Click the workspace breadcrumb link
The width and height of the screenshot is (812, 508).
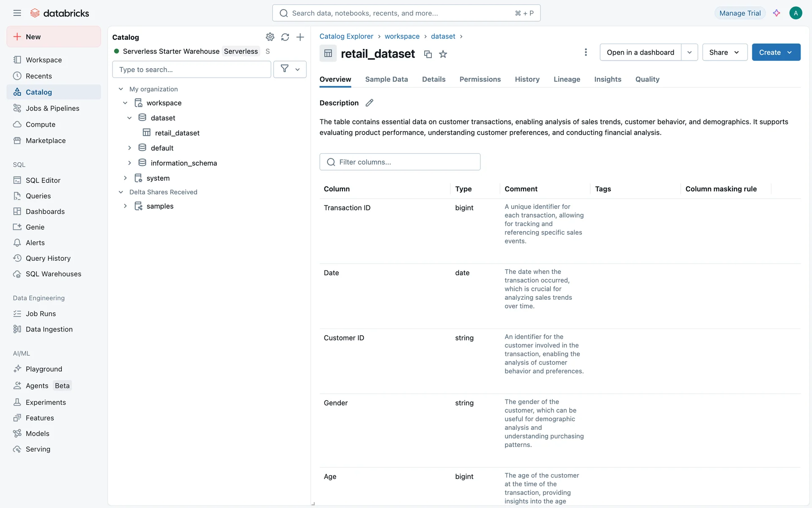pyautogui.click(x=402, y=36)
